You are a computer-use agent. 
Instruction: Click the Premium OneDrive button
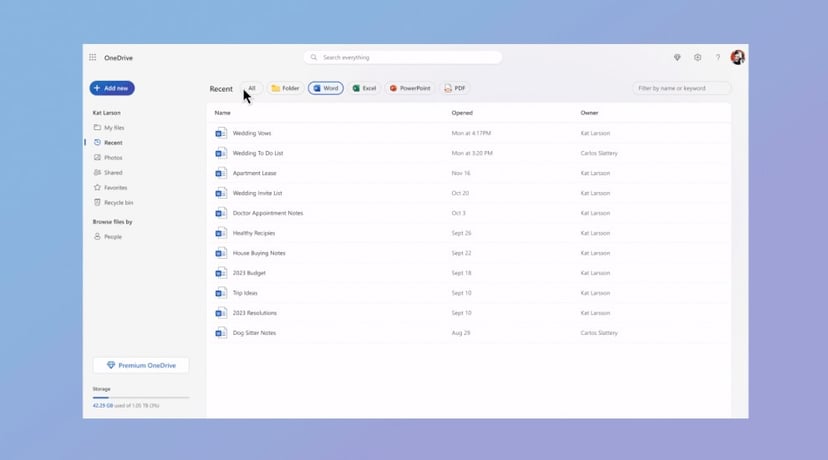141,365
